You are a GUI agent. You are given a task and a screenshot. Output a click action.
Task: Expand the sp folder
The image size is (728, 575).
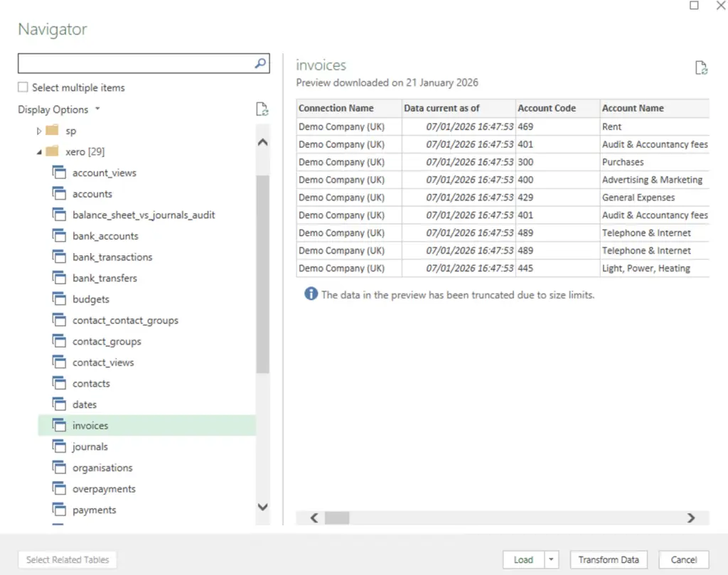pos(40,130)
